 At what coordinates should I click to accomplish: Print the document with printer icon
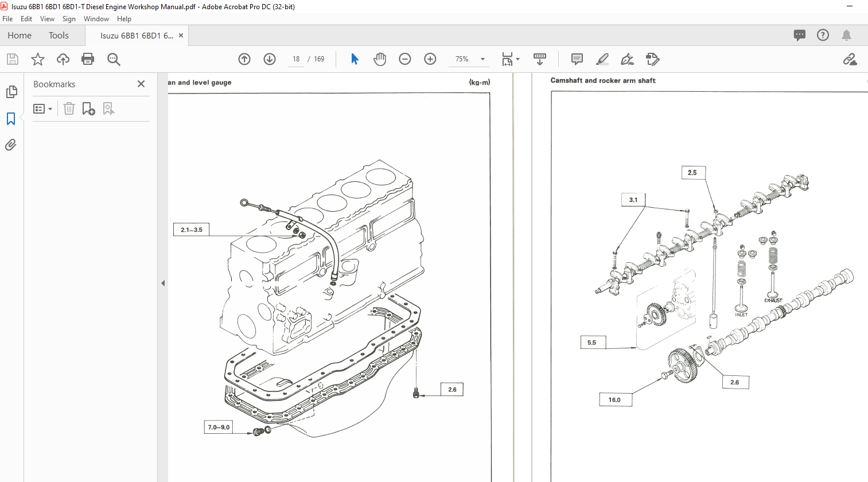pos(88,59)
